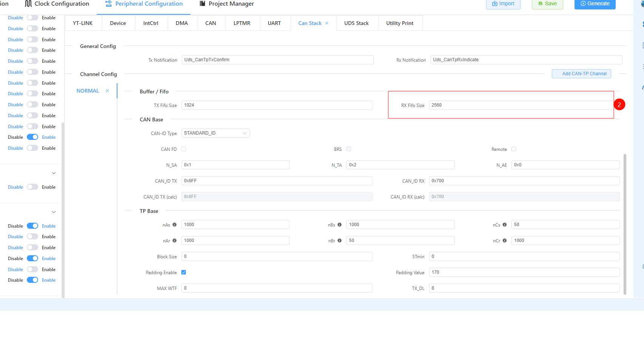Click the nBs info icon
Screen dimensions: 644x349
[x=340, y=225]
